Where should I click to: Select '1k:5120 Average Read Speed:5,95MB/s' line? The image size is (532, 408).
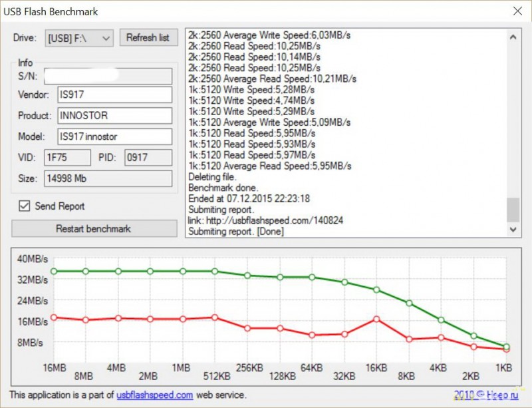270,166
